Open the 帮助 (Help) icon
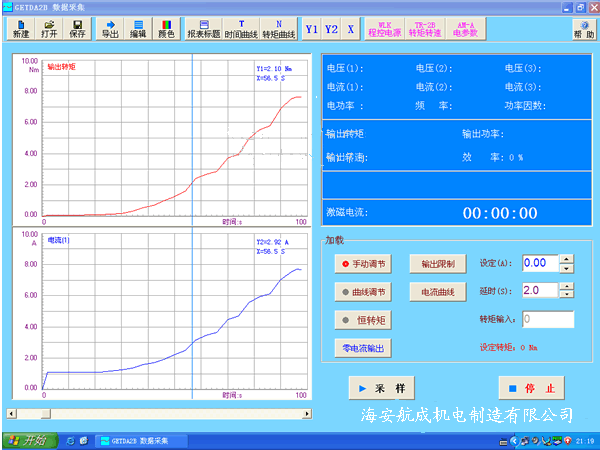This screenshot has width=600, height=450. coord(583,28)
